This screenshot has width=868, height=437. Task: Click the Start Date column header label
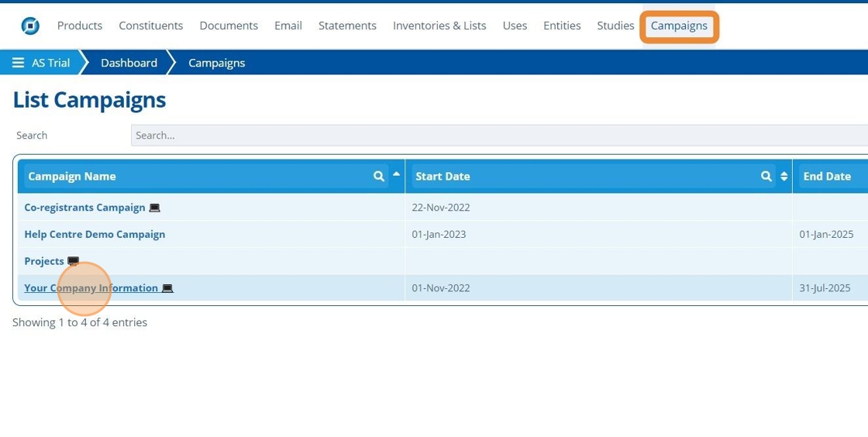pyautogui.click(x=443, y=177)
